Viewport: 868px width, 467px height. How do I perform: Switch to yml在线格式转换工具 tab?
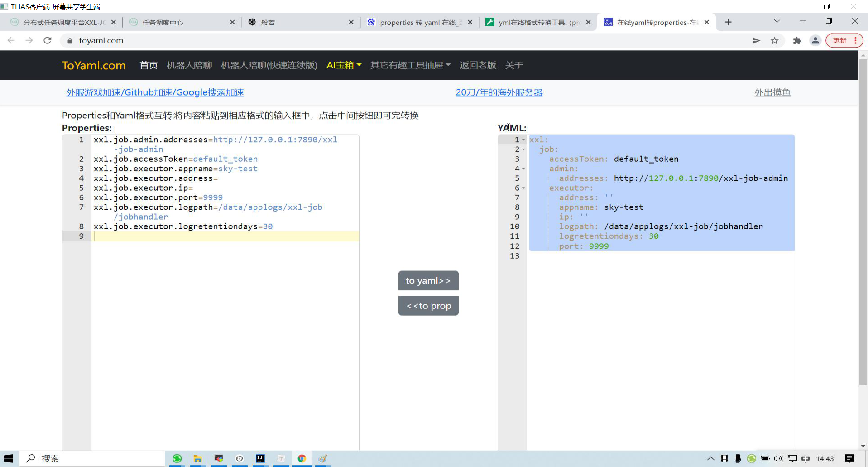[x=539, y=22]
